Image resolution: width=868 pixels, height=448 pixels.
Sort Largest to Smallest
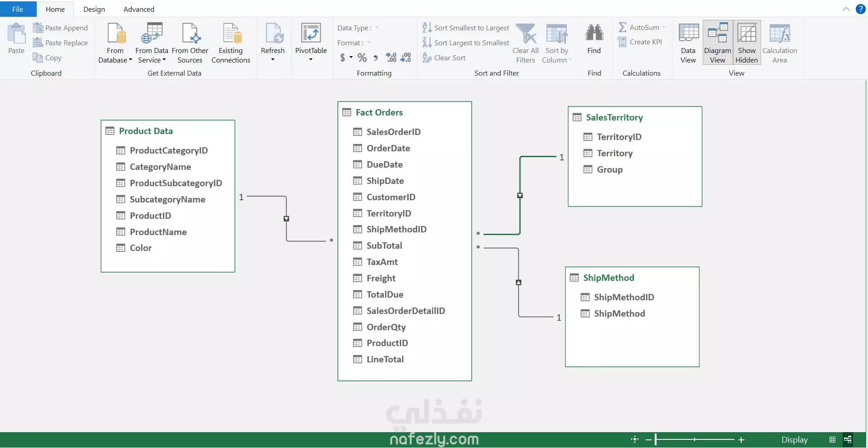(x=465, y=43)
